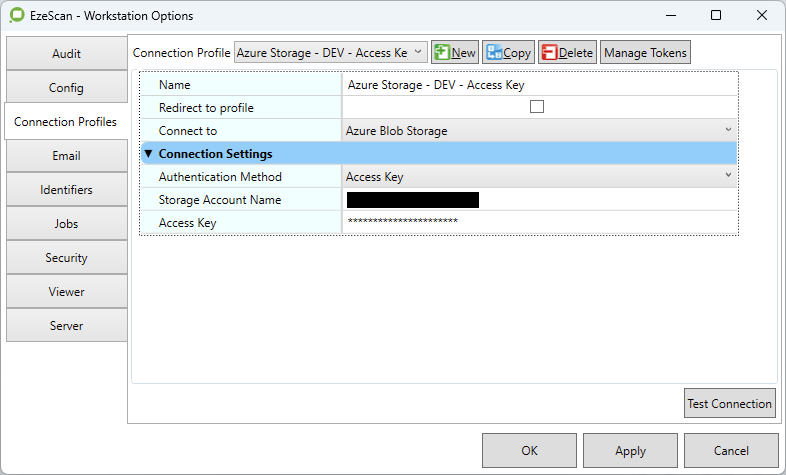
Task: Open the Jobs tab
Action: coord(66,224)
